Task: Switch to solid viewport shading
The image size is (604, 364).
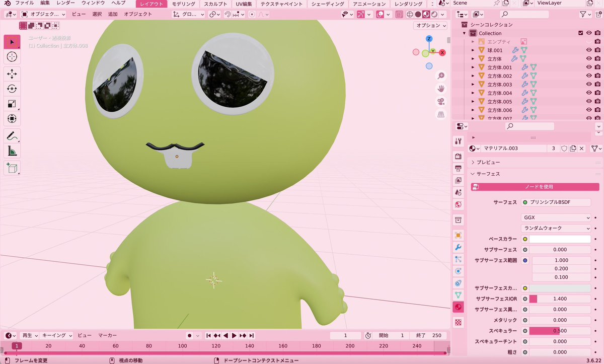Action: [418, 14]
